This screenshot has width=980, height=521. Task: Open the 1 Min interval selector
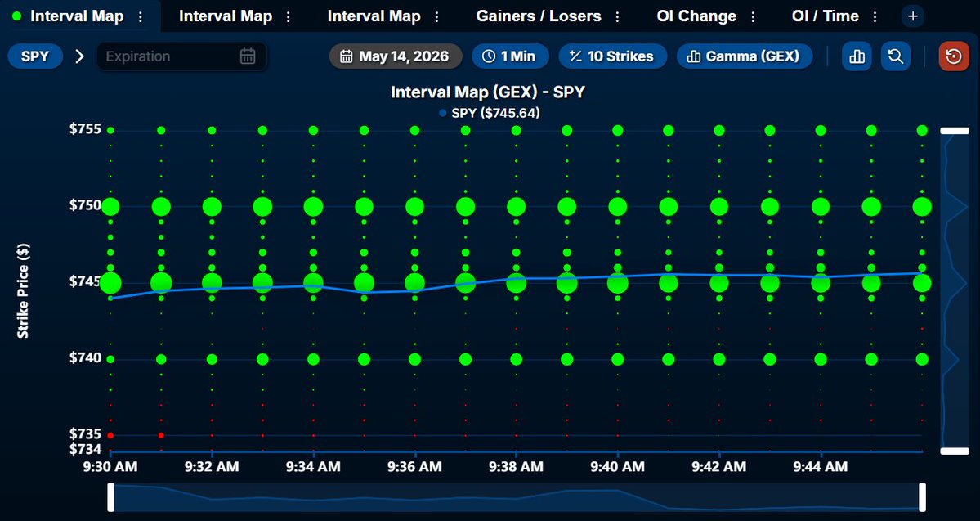(x=510, y=56)
